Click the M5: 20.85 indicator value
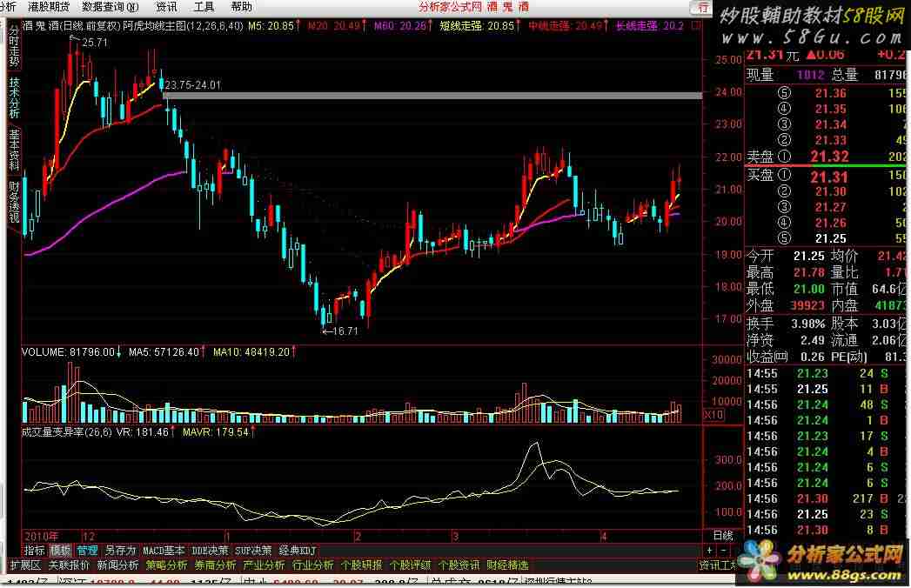This screenshot has height=588, width=911. [271, 25]
